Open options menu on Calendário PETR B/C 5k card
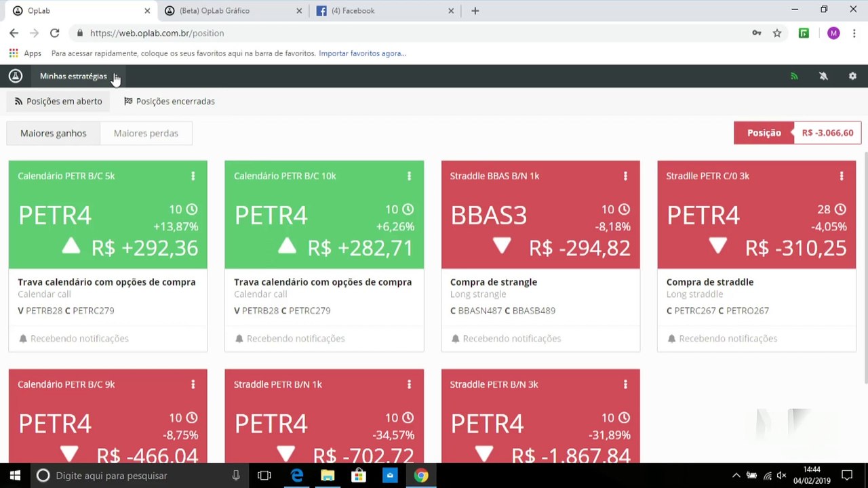Screen dimensions: 868x488 (x=193, y=176)
